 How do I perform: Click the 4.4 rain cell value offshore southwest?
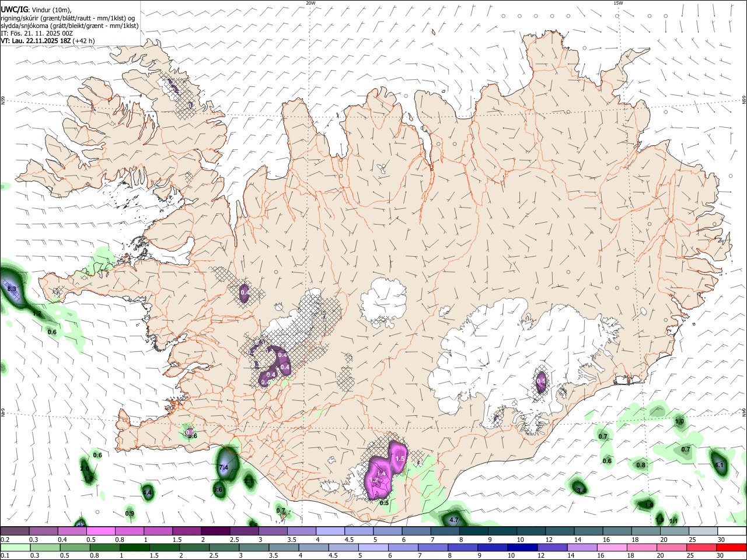pyautogui.click(x=148, y=493)
